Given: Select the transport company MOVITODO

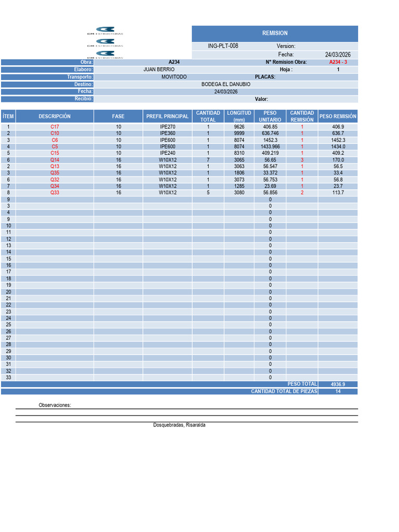Looking at the screenshot, I should click(174, 77).
